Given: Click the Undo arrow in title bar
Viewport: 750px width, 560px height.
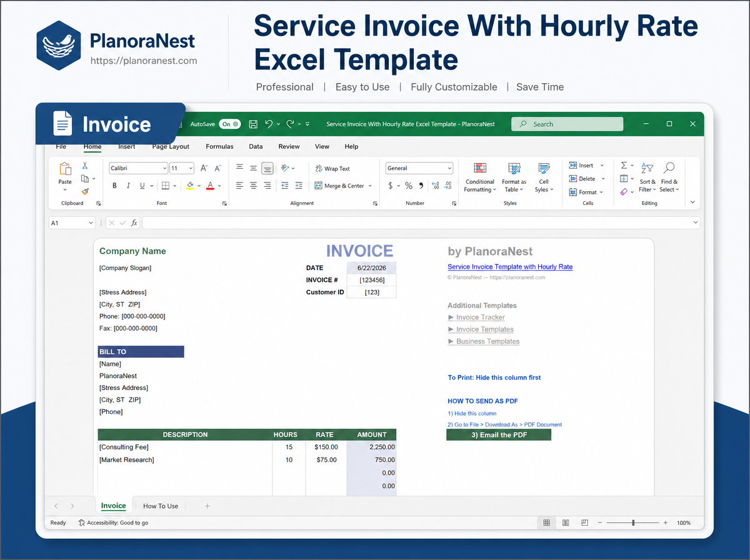Looking at the screenshot, I should point(269,124).
